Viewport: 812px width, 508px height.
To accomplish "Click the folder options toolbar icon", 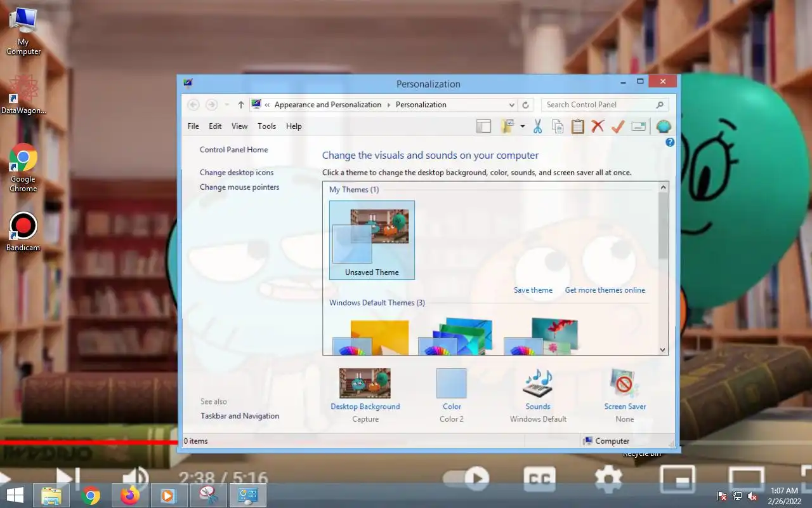I will [x=507, y=126].
